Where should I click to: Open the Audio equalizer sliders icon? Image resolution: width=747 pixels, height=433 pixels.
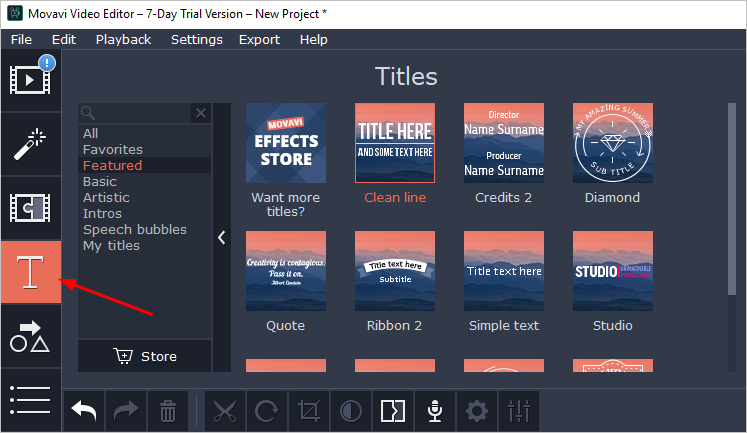pyautogui.click(x=519, y=411)
